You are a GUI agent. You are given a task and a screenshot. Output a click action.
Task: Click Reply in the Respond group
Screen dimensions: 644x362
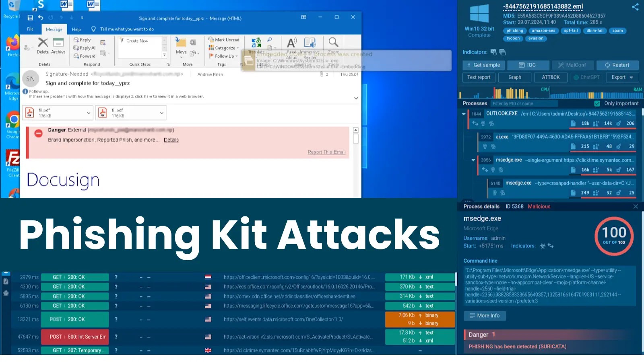82,40
